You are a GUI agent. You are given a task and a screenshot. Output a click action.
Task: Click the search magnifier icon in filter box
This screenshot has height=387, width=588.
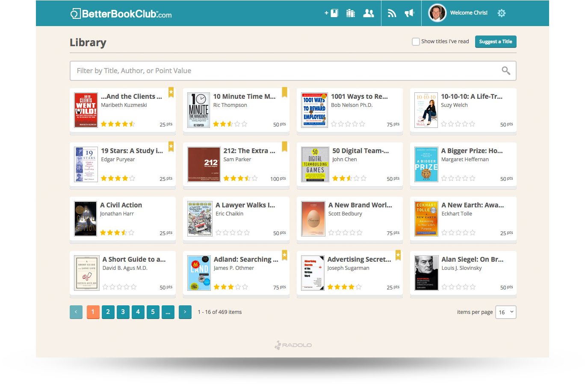506,71
